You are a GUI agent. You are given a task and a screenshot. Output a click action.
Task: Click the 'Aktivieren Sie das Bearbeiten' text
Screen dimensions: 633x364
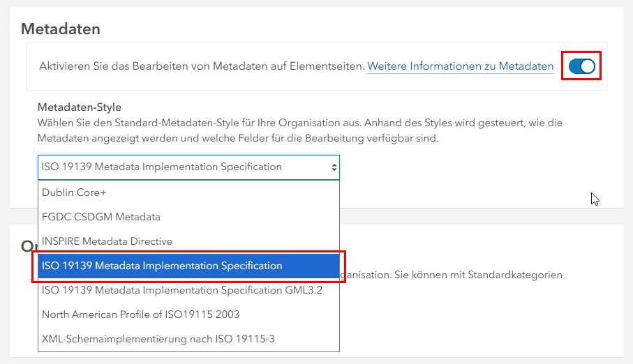point(202,66)
